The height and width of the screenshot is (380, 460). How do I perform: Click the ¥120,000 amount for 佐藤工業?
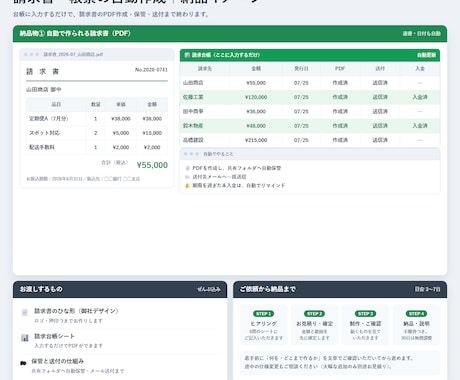click(x=256, y=97)
